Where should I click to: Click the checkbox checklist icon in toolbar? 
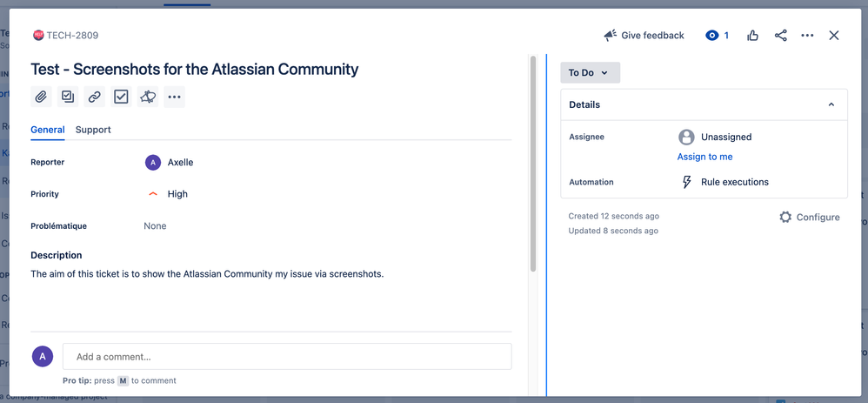[121, 97]
